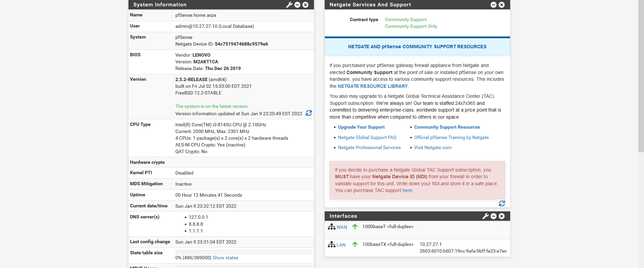This screenshot has height=268, width=644.
Task: Open System Information widget settings wrench
Action: click(289, 5)
